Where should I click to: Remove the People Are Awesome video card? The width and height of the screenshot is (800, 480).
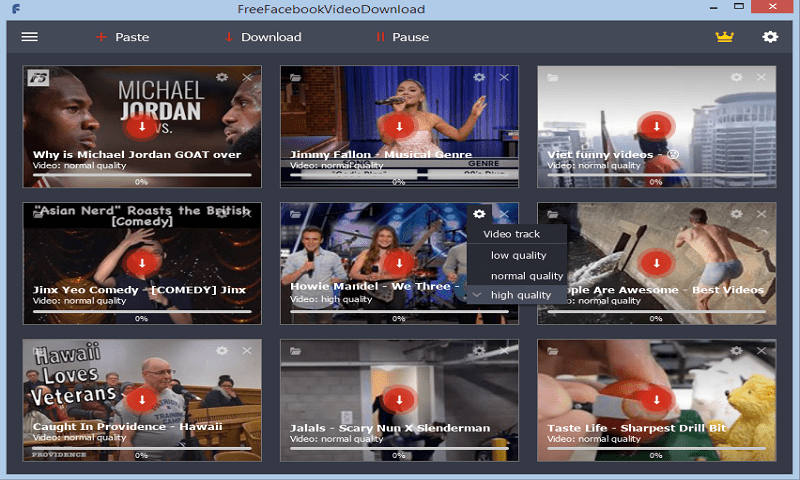(761, 214)
